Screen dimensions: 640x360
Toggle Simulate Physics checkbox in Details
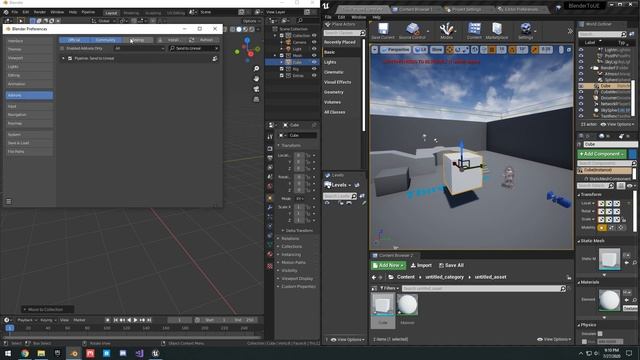[x=600, y=333]
